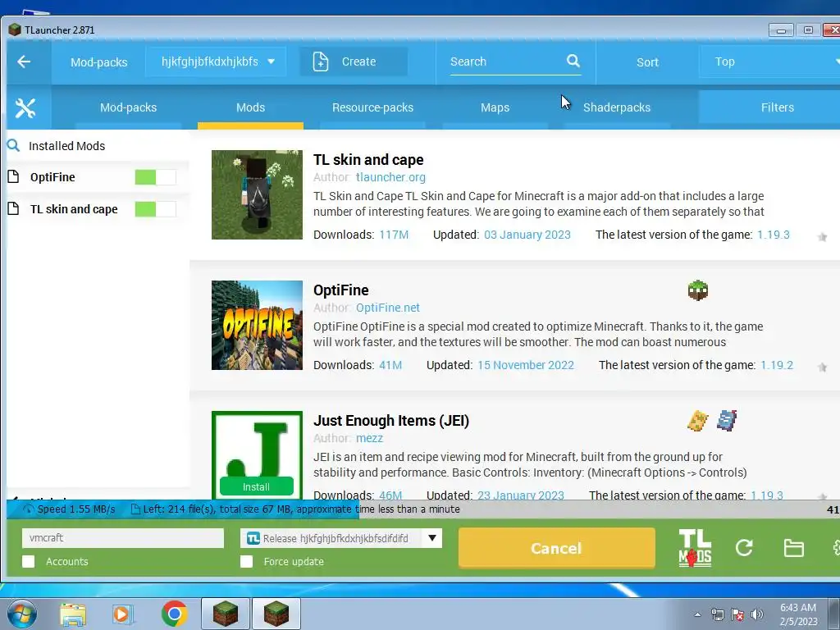Image resolution: width=840 pixels, height=630 pixels.
Task: Favorite TL skin and cape with star icon
Action: (x=822, y=237)
